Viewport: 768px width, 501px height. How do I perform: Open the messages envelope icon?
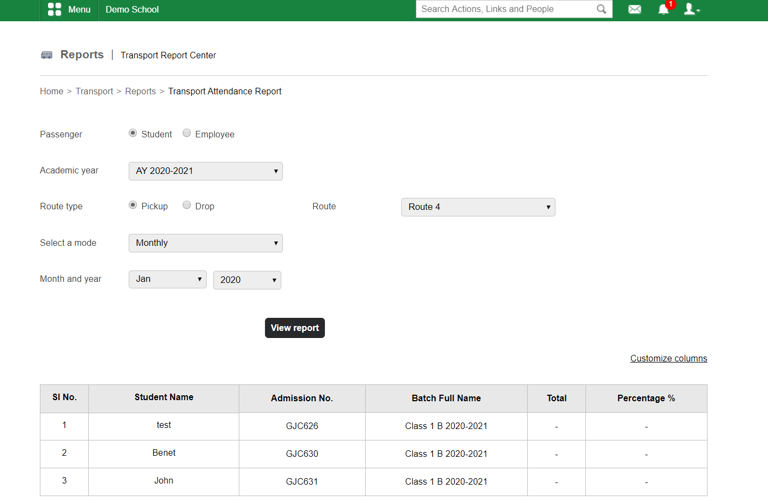[634, 9]
